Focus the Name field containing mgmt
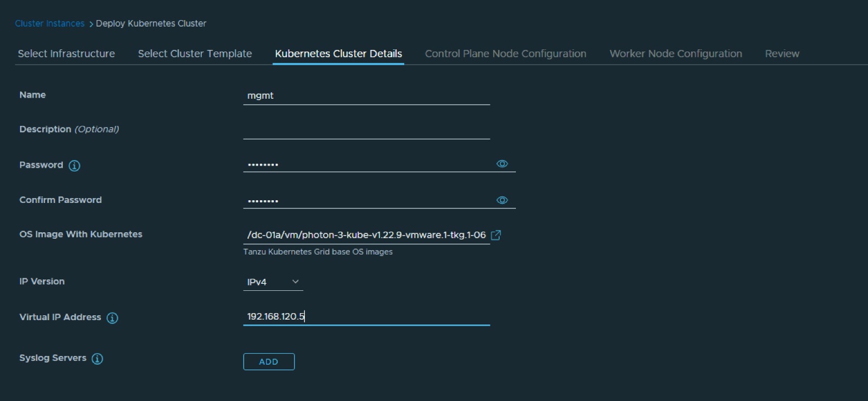The height and width of the screenshot is (401, 868). 366,96
